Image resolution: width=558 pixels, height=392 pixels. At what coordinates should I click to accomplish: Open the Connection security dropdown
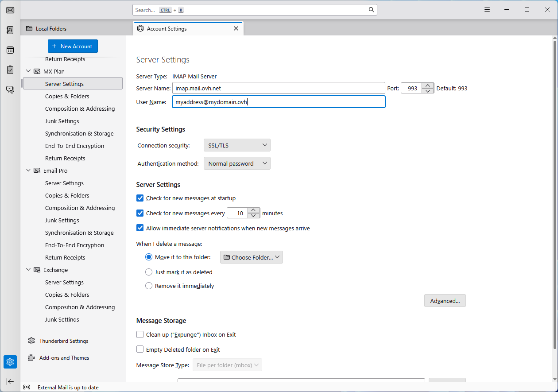click(x=237, y=145)
